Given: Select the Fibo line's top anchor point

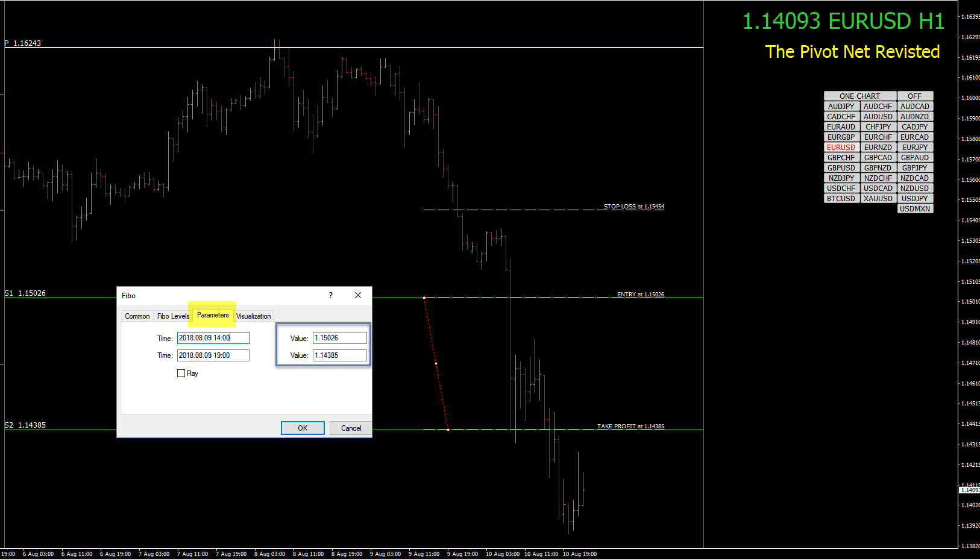Looking at the screenshot, I should coord(424,298).
